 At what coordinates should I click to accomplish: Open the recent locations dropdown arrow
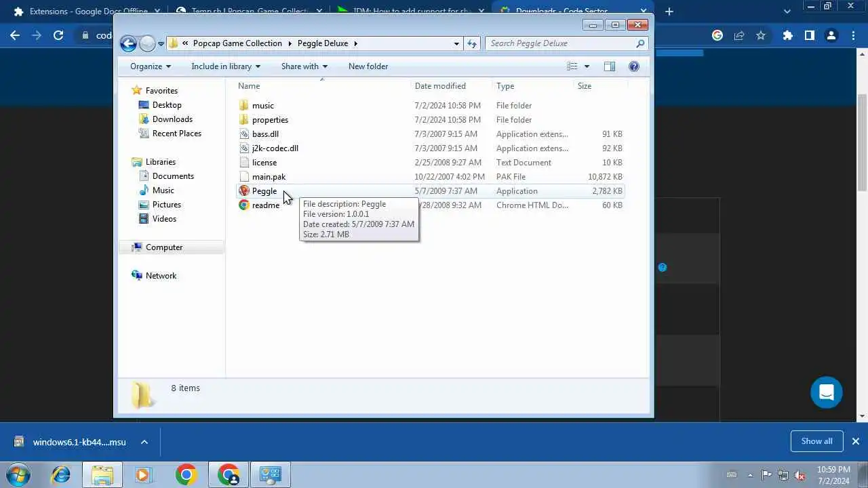(161, 43)
